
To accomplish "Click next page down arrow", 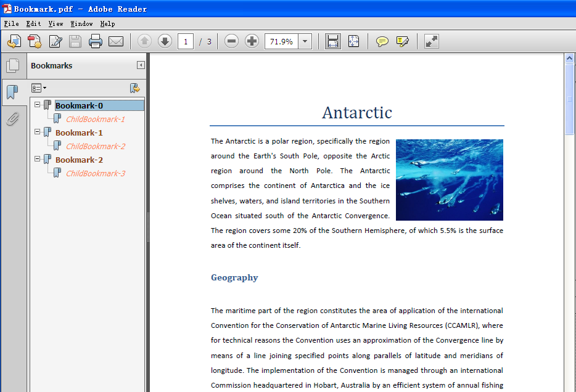I will click(165, 41).
